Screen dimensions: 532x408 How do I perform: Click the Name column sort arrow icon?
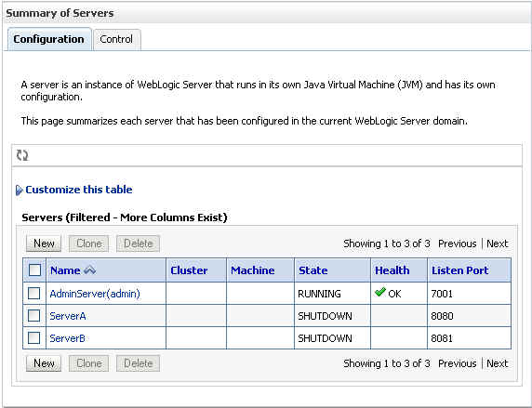coord(89,270)
